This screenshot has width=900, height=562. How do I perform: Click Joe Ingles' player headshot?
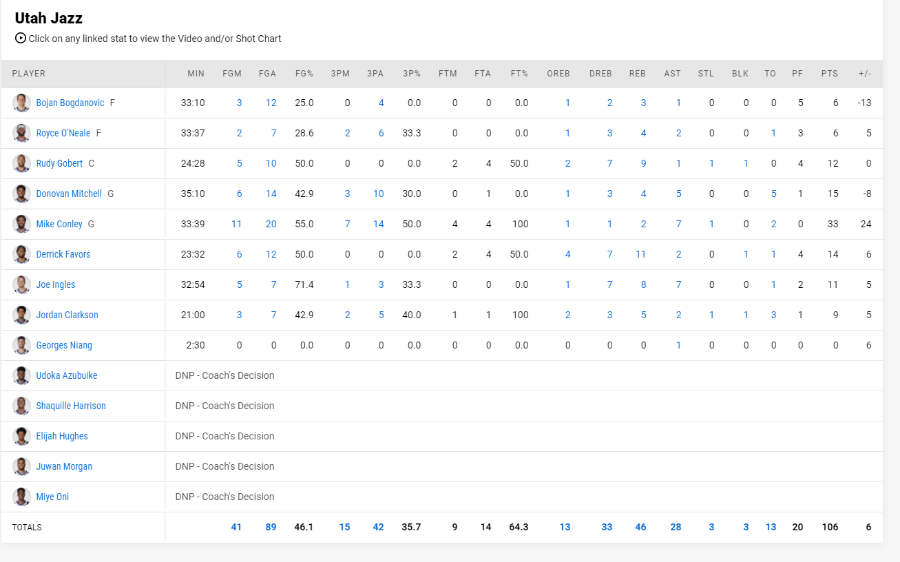[21, 285]
